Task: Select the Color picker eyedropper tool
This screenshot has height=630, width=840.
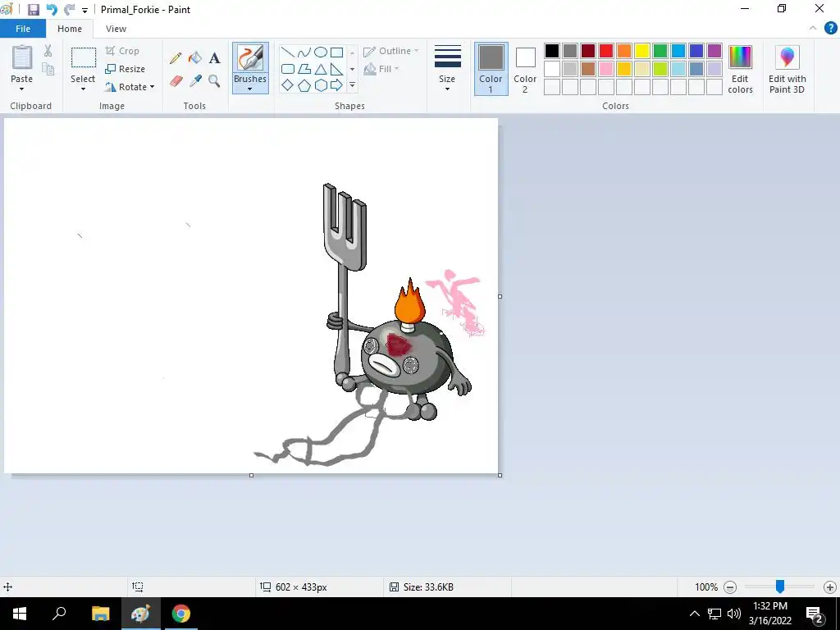Action: point(195,81)
